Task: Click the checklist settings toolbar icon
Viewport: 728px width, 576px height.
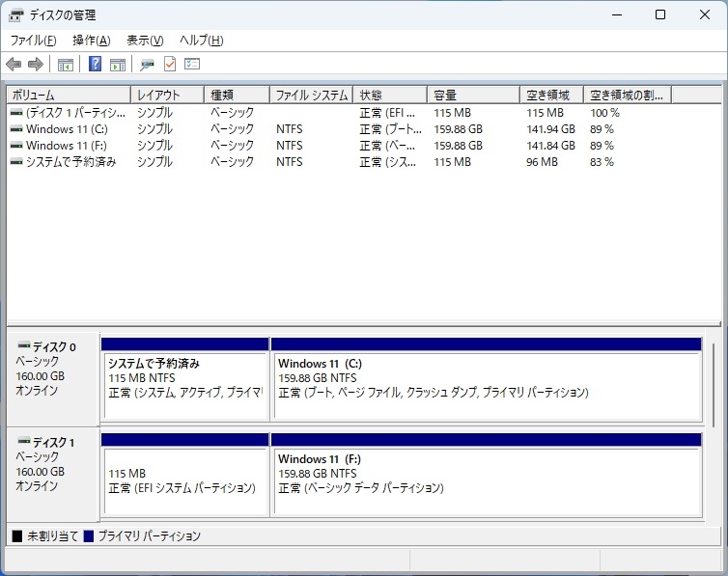Action: tap(192, 64)
